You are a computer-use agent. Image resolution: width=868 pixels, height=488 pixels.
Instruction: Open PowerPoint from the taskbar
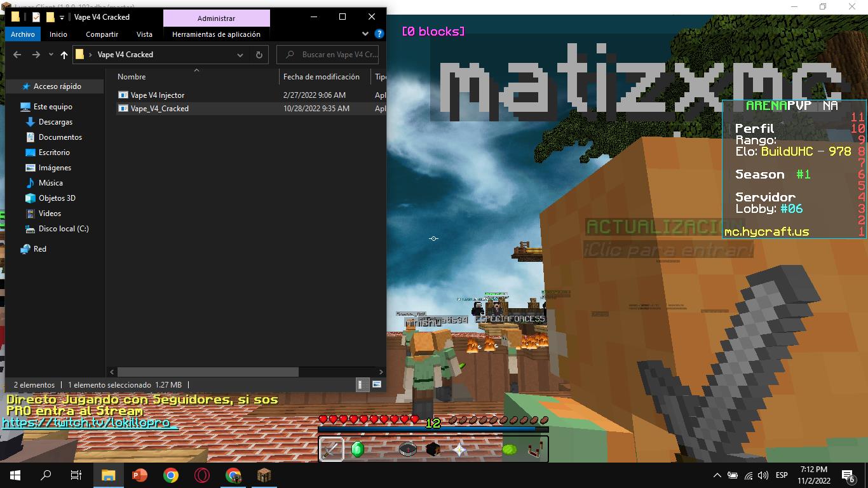coord(139,475)
